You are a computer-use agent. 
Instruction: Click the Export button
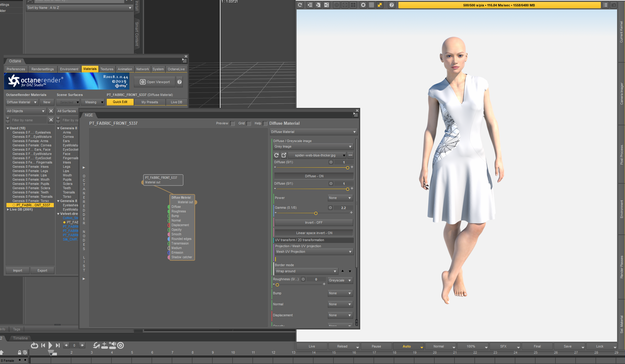pyautogui.click(x=42, y=271)
